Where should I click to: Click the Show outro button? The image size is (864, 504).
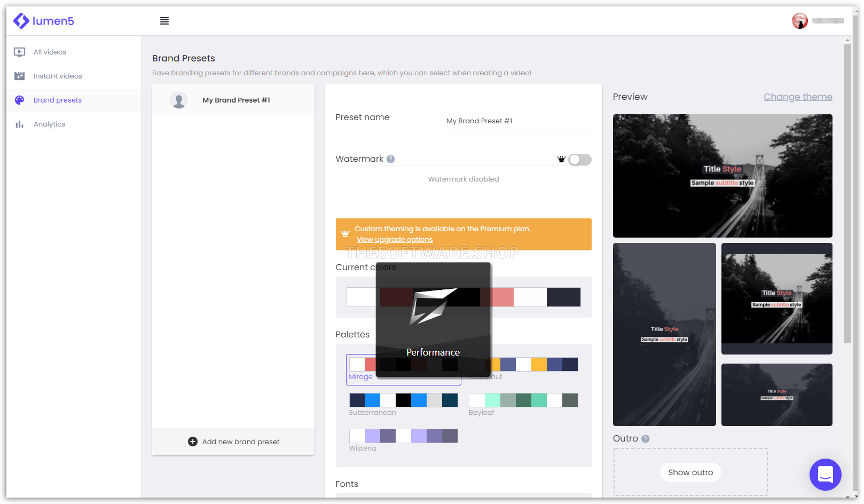click(690, 472)
